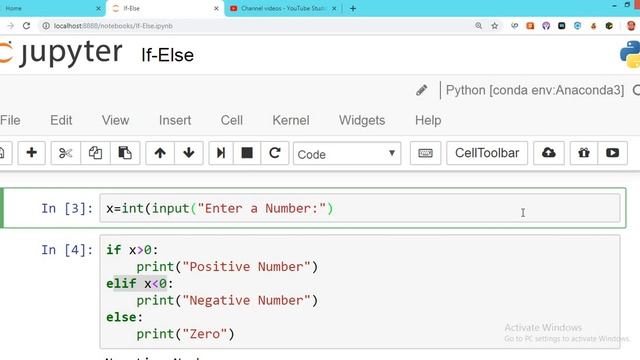
Task: Click the In [4]: prompt label
Action: [67, 250]
